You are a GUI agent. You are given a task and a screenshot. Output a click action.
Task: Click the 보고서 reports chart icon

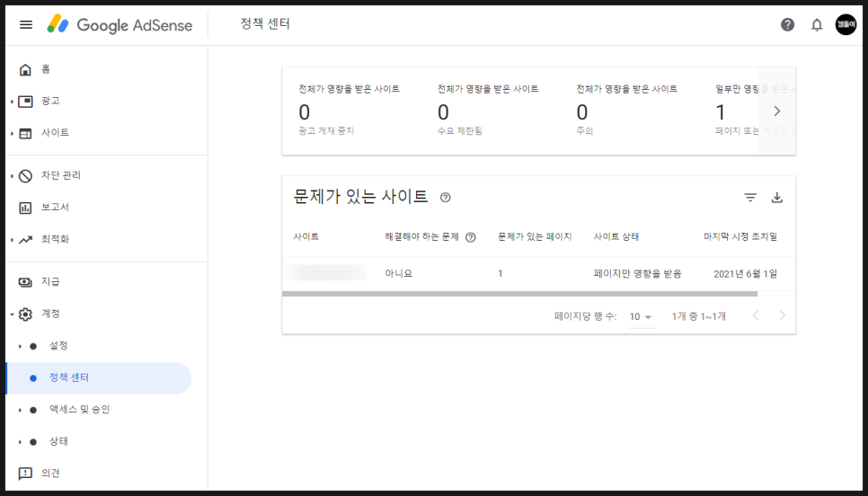click(x=25, y=208)
